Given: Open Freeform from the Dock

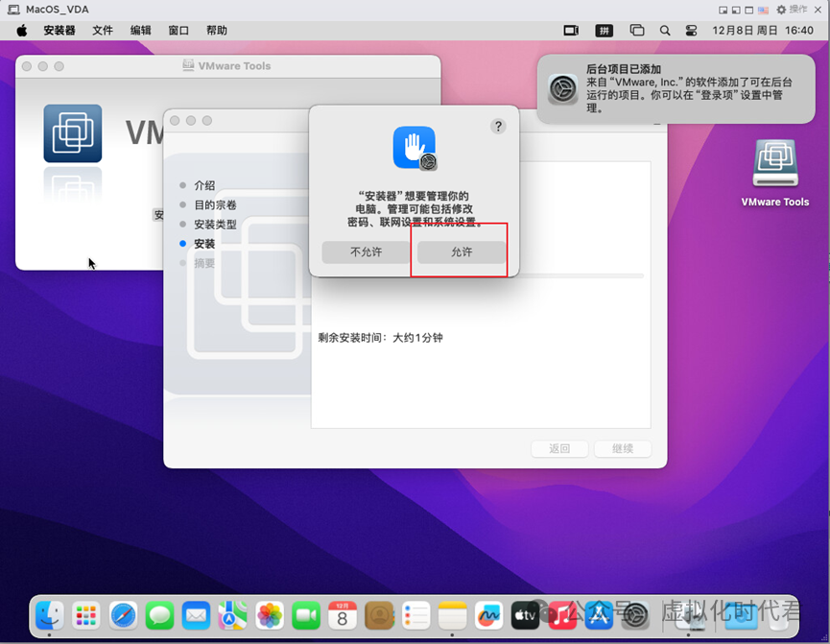Looking at the screenshot, I should (488, 615).
